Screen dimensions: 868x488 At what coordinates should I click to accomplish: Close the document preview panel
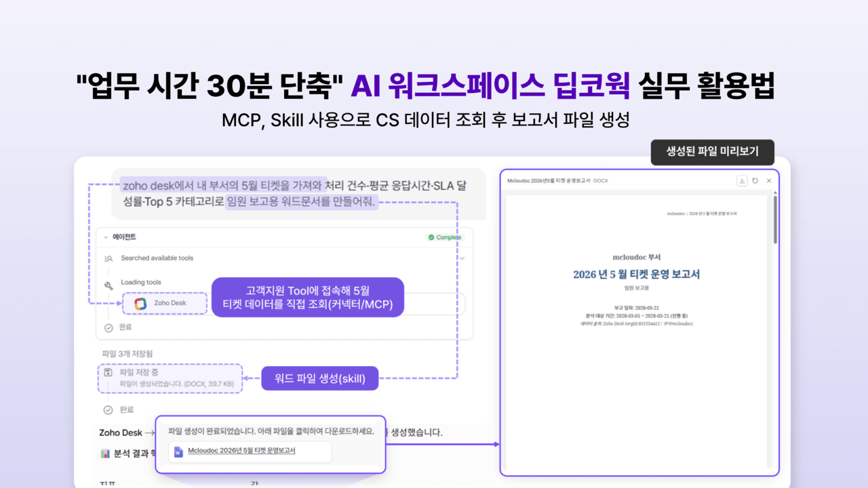coord(769,181)
